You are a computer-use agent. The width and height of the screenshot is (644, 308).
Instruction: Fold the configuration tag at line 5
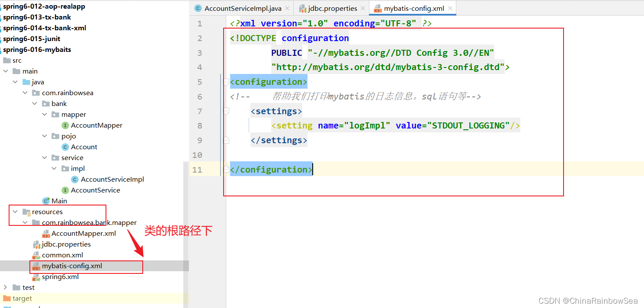click(226, 82)
